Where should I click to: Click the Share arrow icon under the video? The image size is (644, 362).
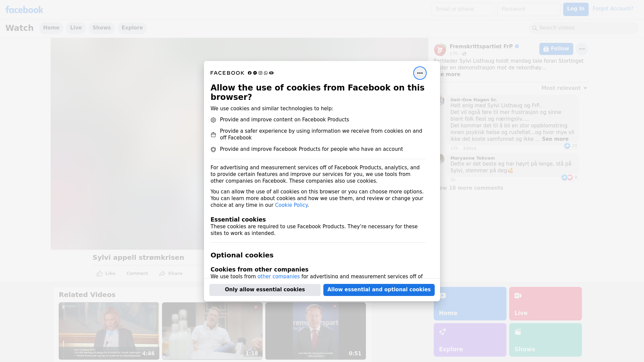[x=162, y=274]
